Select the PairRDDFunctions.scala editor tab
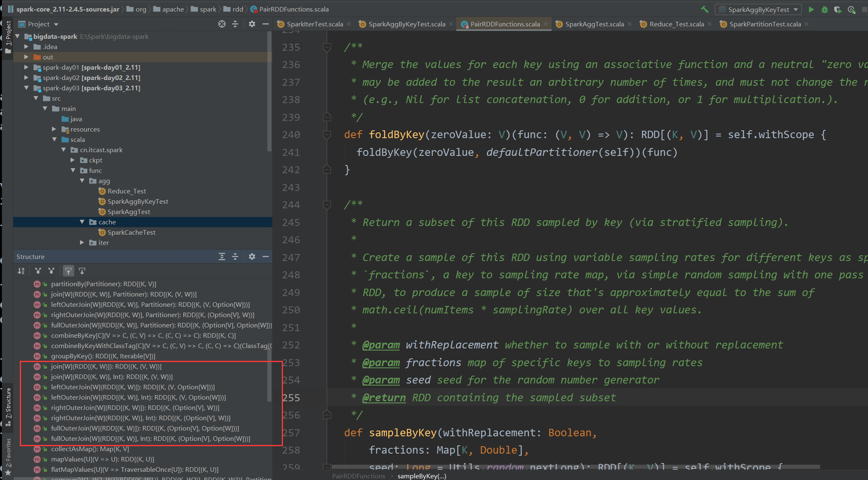 click(x=505, y=24)
